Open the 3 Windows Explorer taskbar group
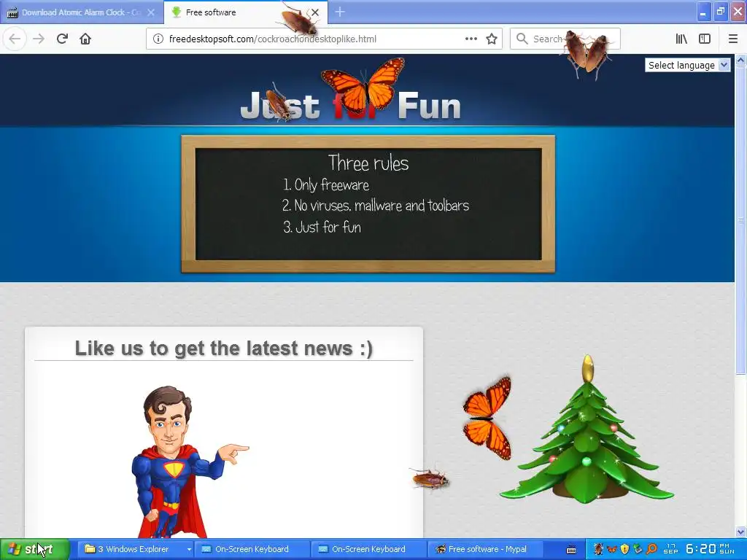This screenshot has width=747, height=560. coord(133,549)
